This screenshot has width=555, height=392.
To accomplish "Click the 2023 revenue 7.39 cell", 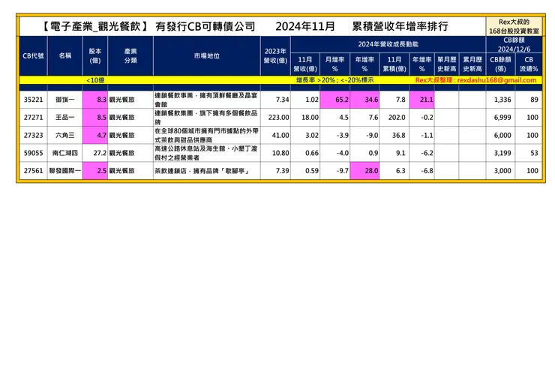I will [x=275, y=171].
